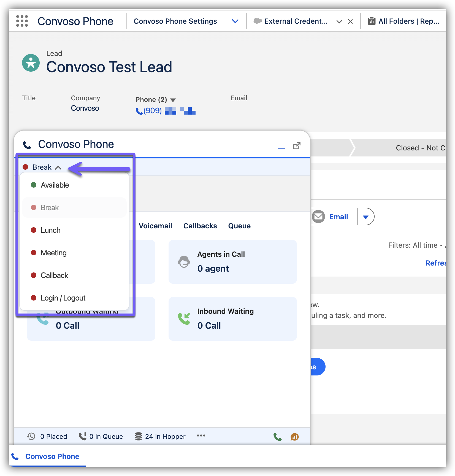This screenshot has height=476, width=455.
Task: Click the (909) phone number link
Action: click(x=152, y=111)
